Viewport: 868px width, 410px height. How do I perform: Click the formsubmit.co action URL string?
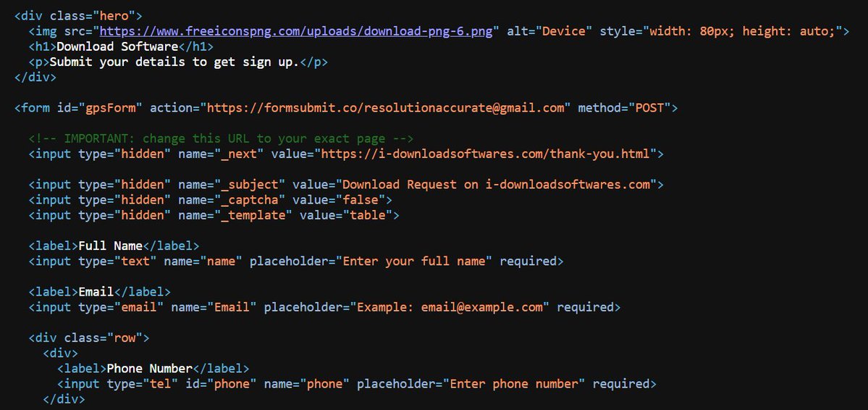(385, 107)
